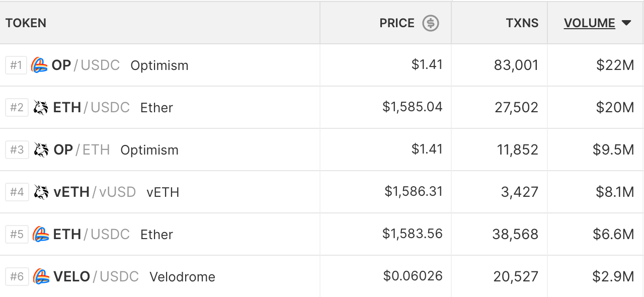Image resolution: width=644 pixels, height=297 pixels.
Task: Sort by the TXNS column header
Action: (522, 23)
